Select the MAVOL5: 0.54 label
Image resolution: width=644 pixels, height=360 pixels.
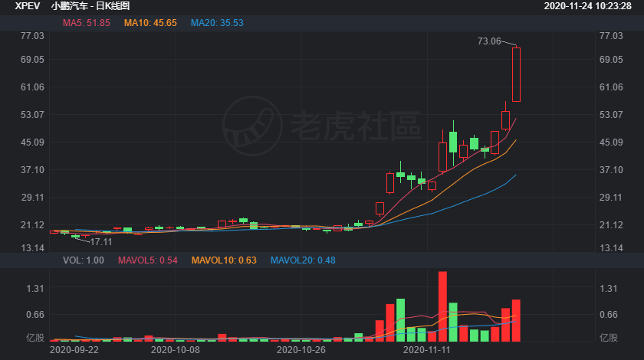[147, 260]
